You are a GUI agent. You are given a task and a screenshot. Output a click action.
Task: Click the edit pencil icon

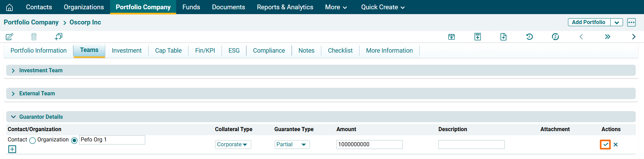coord(10,36)
